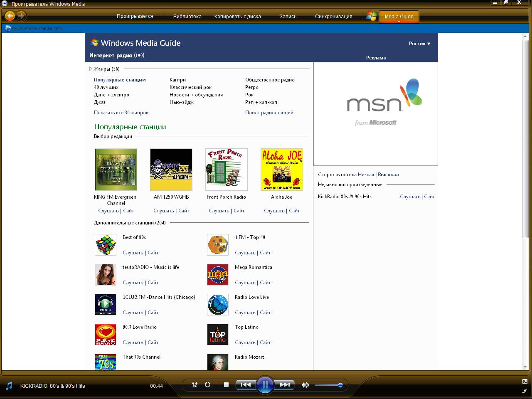This screenshot has height=399, width=532.
Task: Click the music note icon beside KICKRADIO
Action: click(x=9, y=386)
